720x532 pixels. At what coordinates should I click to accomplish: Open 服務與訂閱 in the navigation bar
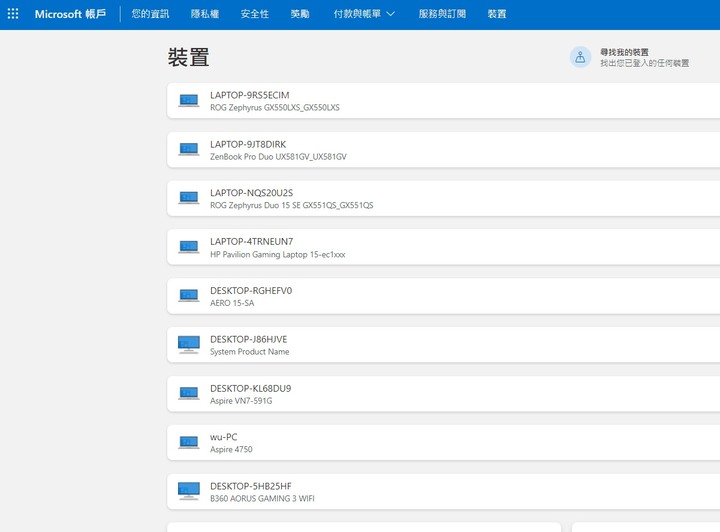[x=442, y=14]
